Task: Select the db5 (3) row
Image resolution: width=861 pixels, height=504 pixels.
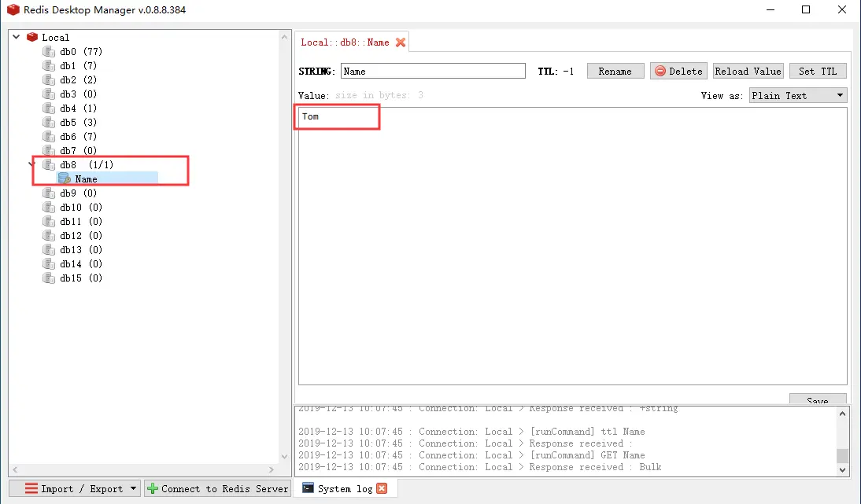Action: (70, 123)
